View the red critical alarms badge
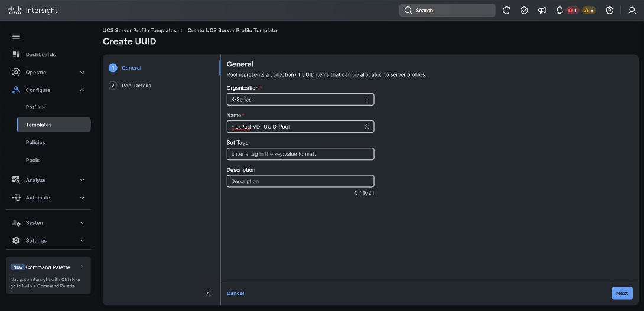The image size is (644, 311). pos(573,10)
